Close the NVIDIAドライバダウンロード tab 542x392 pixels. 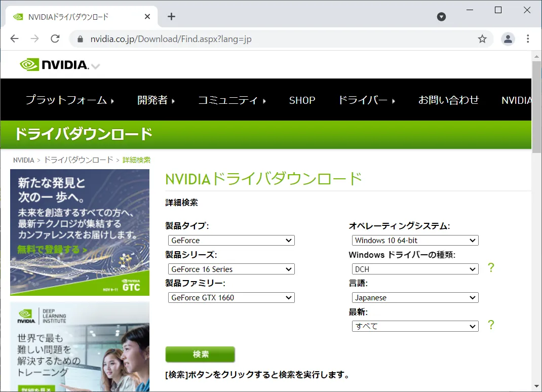pos(147,17)
